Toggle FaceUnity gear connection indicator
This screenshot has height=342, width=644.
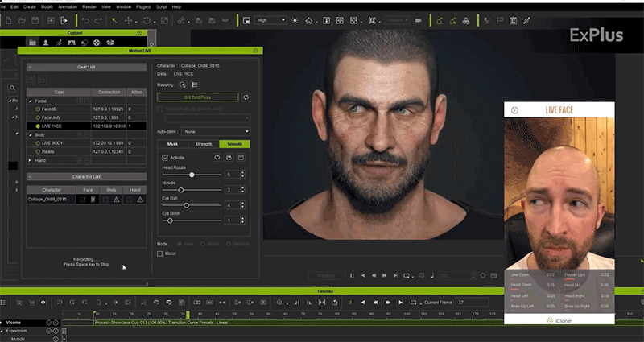(38, 117)
